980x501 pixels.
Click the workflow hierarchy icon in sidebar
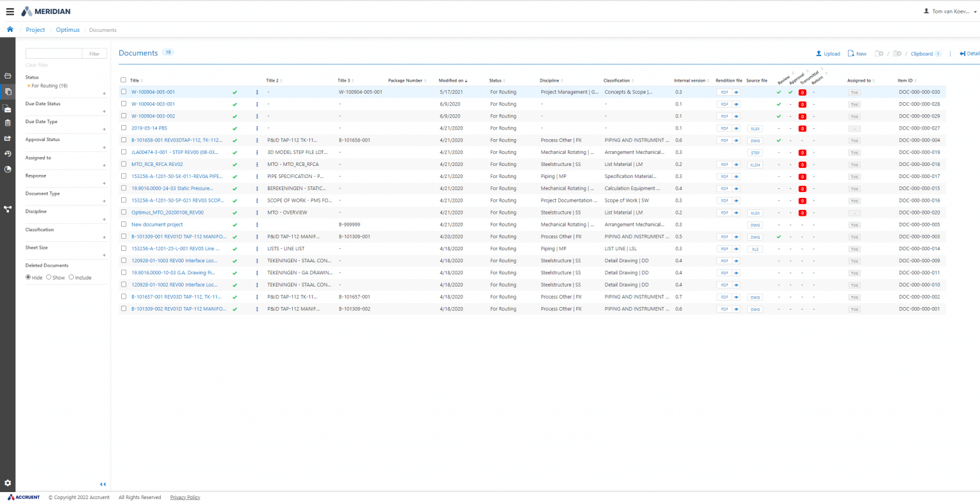[8, 209]
